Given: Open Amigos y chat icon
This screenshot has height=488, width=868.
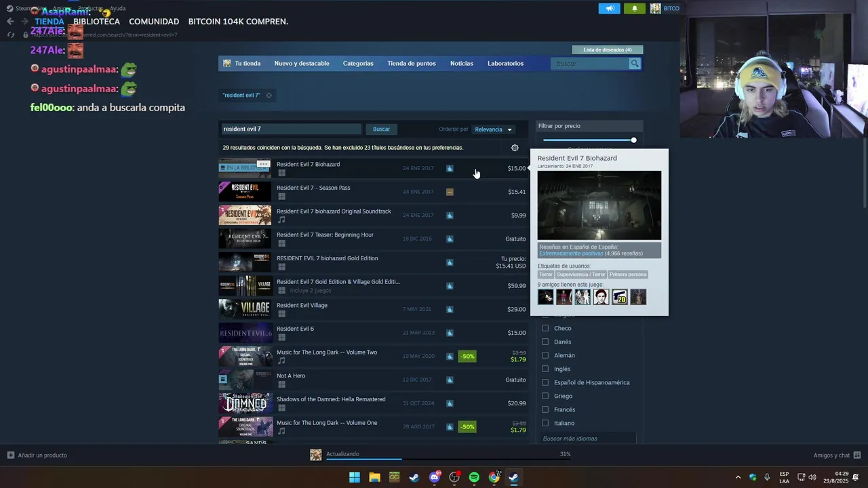Looking at the screenshot, I should click(x=857, y=455).
